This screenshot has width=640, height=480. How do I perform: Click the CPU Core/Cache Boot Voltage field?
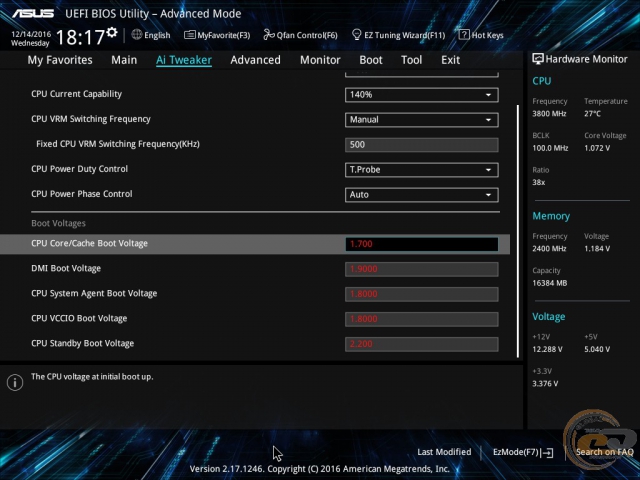coord(422,244)
